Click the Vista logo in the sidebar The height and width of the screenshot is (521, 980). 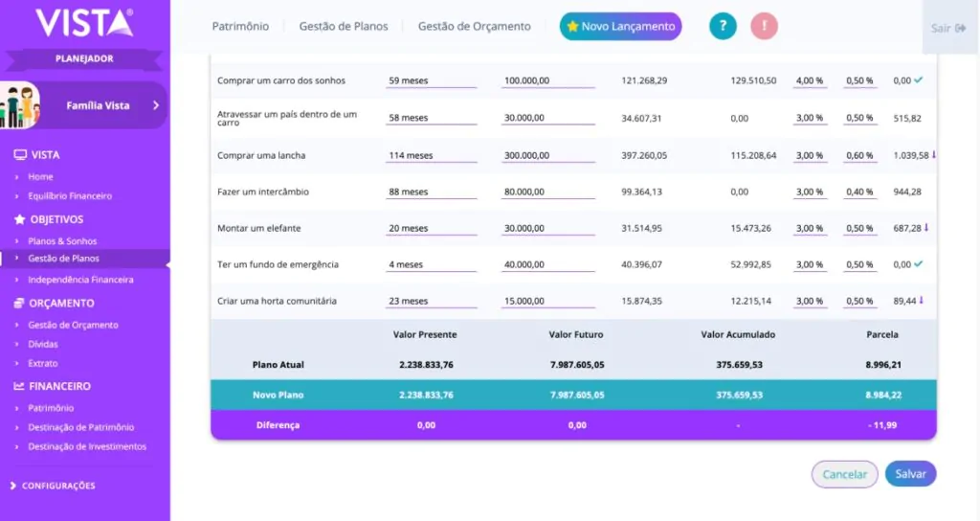(84, 23)
